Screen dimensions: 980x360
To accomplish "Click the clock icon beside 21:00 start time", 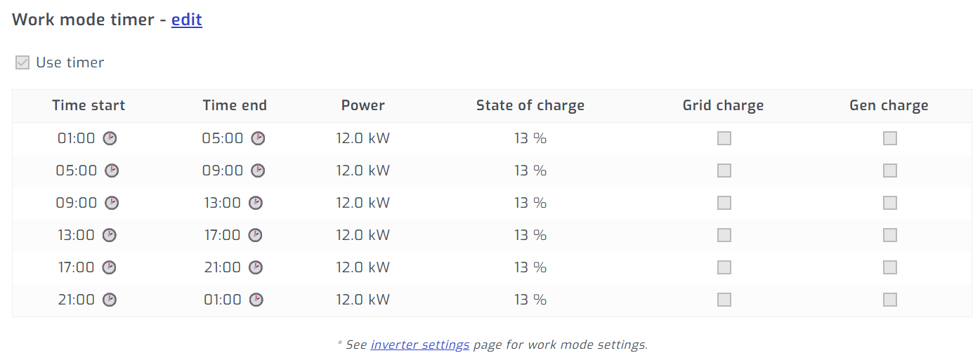I will click(110, 300).
